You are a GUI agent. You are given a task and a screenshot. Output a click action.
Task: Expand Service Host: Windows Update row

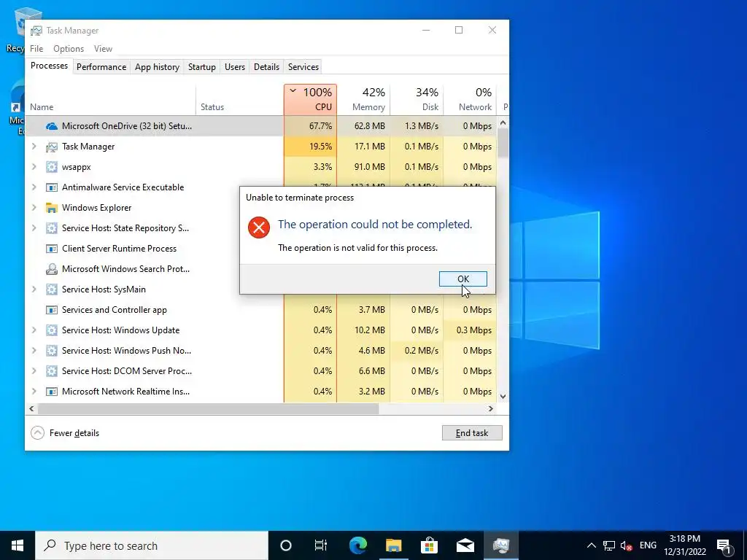pos(34,330)
